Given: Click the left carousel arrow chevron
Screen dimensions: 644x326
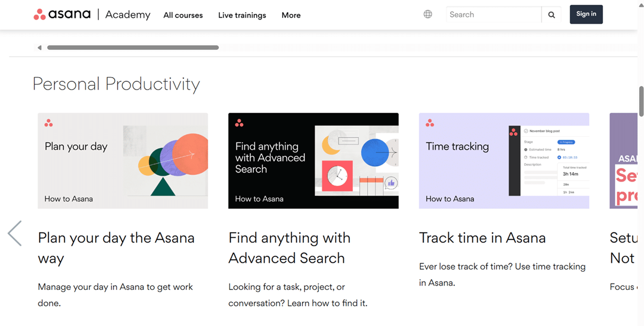Looking at the screenshot, I should 15,233.
